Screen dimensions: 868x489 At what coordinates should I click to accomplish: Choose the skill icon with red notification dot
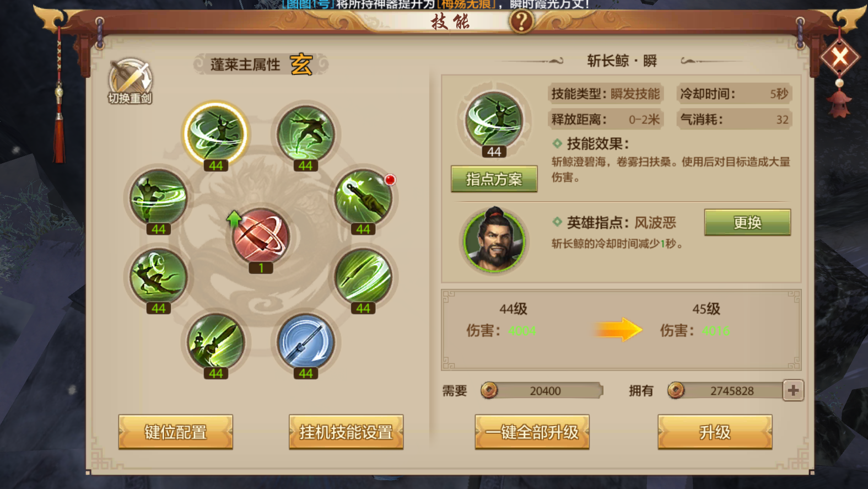(363, 197)
